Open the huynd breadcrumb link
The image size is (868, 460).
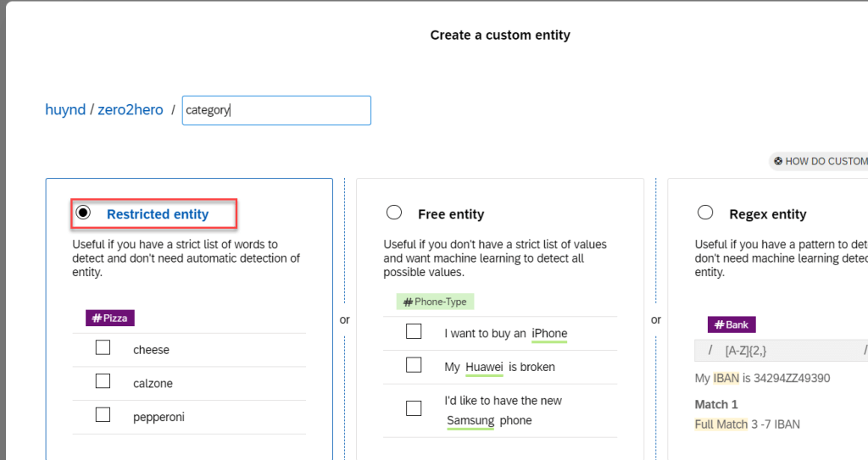[x=65, y=110]
